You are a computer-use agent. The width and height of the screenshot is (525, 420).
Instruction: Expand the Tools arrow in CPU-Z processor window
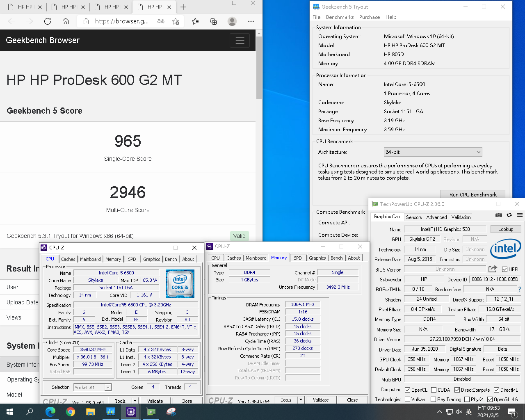pos(135,400)
